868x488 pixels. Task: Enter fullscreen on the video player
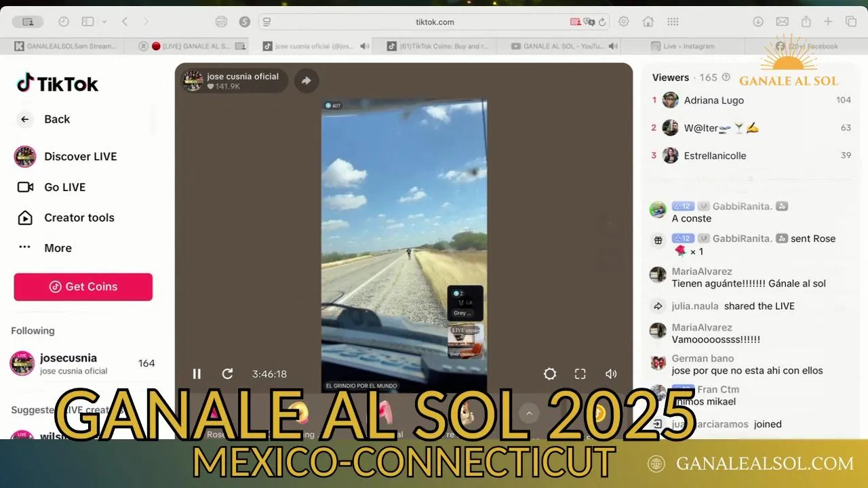pos(580,373)
